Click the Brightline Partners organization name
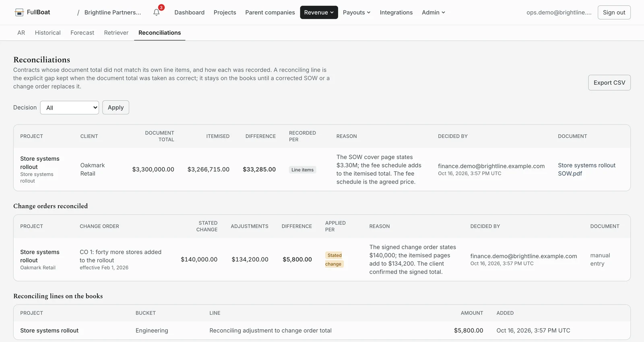This screenshot has width=644, height=342. pos(113,12)
